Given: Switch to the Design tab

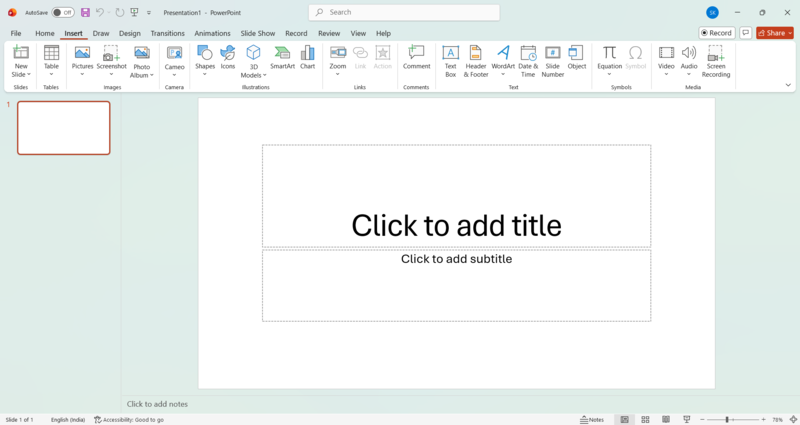Looking at the screenshot, I should pos(130,33).
